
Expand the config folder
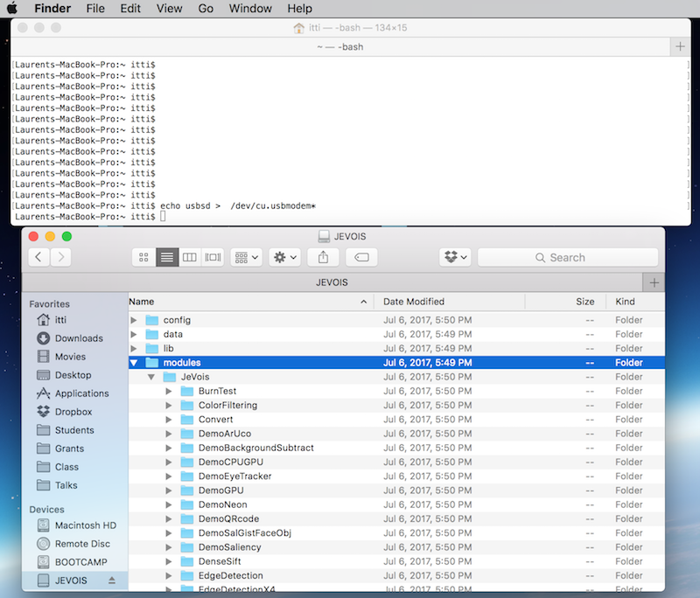point(134,320)
